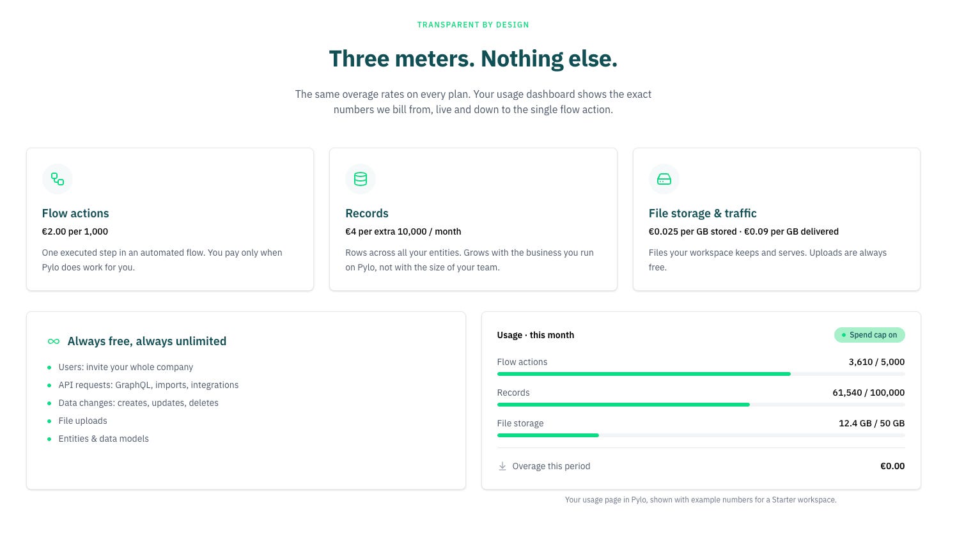
Task: Click the Usage · this month header
Action: pos(536,335)
